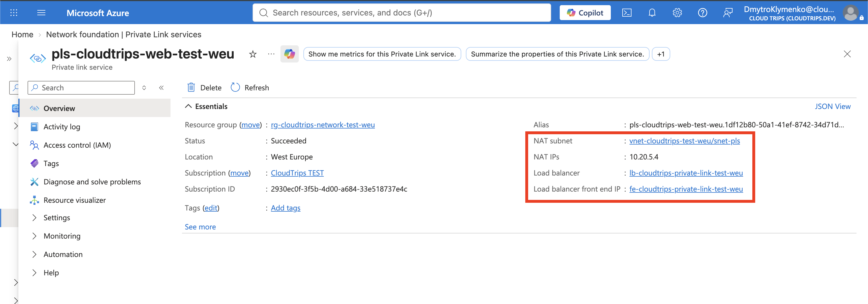The width and height of the screenshot is (868, 304).
Task: Click the Tags purple tag icon
Action: tap(34, 163)
